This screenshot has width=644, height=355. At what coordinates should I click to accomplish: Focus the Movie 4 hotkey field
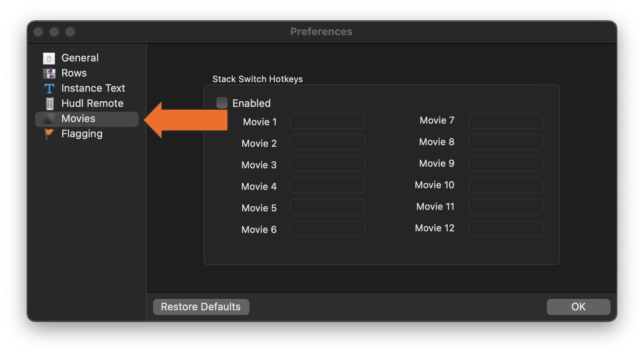coord(328,185)
